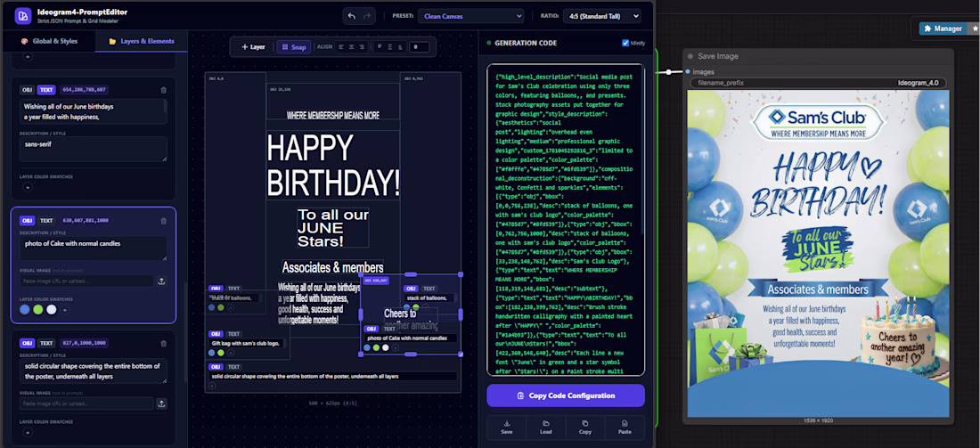The height and width of the screenshot is (448, 980).
Task: Open the Preset dropdown showing Clean Canvas
Action: coord(470,16)
